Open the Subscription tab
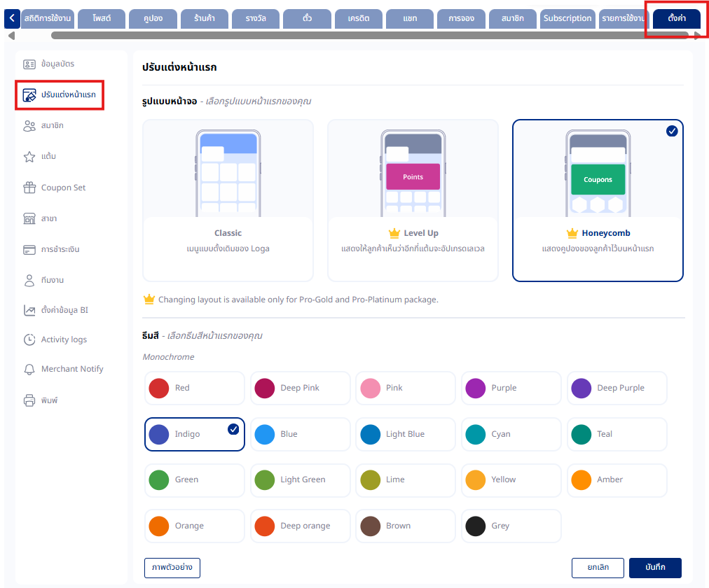 pyautogui.click(x=567, y=18)
